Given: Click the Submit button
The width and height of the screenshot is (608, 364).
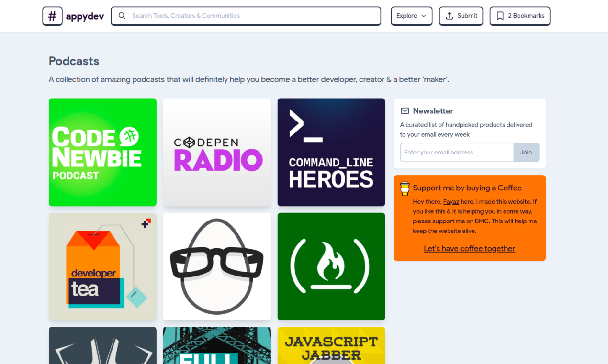Looking at the screenshot, I should (x=461, y=16).
